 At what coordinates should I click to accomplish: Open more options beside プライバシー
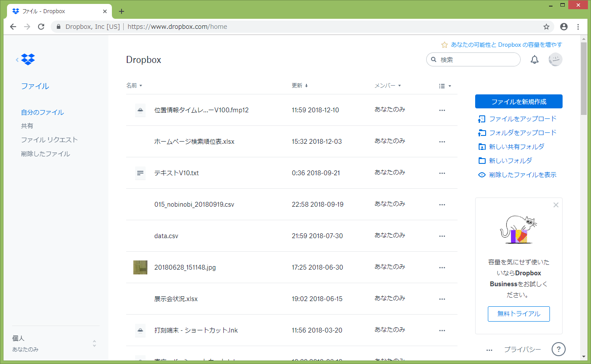[x=489, y=350]
